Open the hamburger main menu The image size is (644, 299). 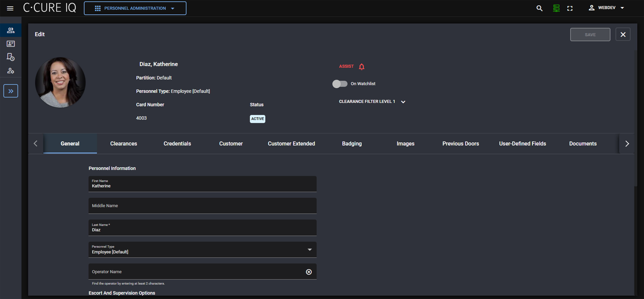10,8
